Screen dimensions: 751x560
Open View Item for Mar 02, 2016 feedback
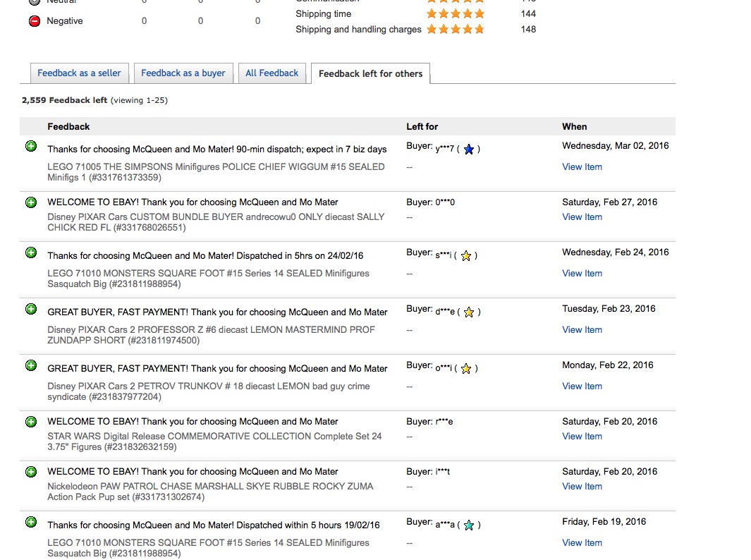point(582,167)
